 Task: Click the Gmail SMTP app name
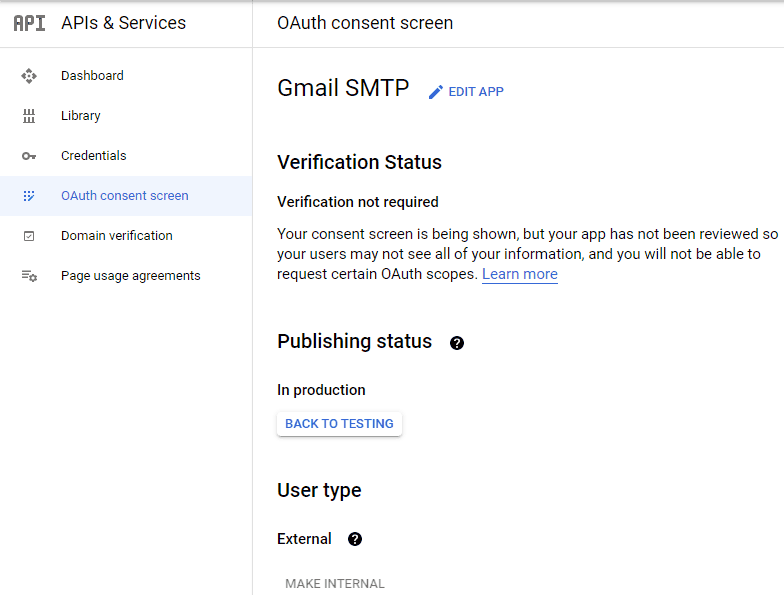click(343, 88)
